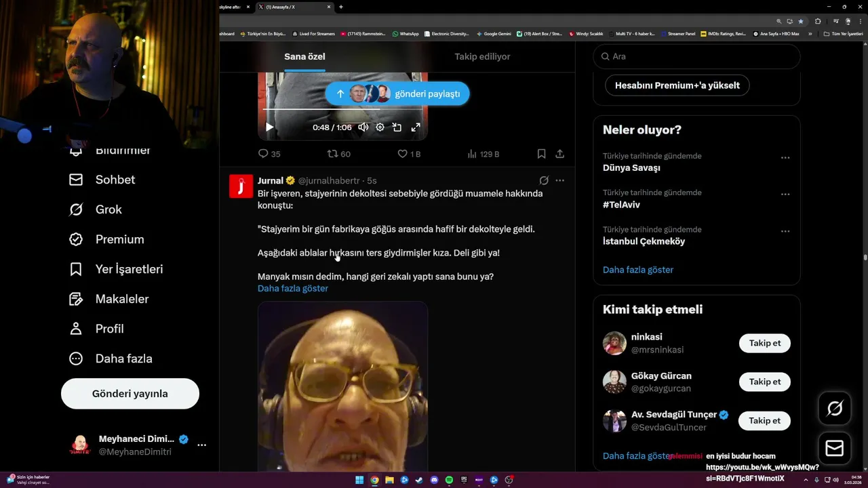
Task: Open the Premium page
Action: [106, 239]
